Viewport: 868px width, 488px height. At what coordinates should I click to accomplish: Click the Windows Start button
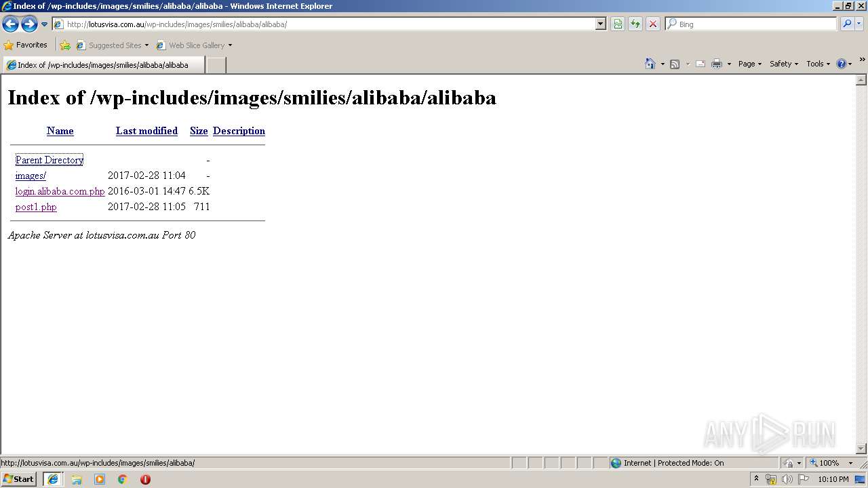click(x=18, y=479)
